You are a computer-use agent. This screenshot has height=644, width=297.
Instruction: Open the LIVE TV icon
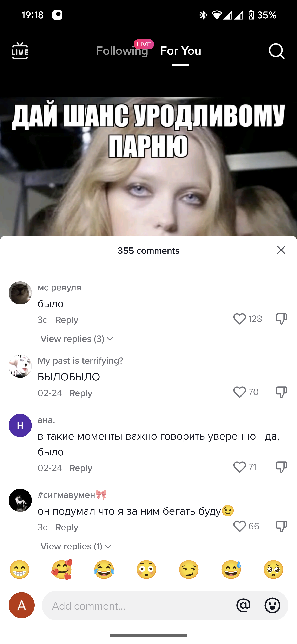20,51
